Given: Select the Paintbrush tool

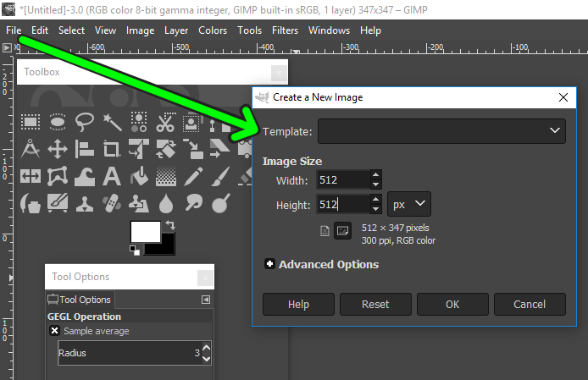Looking at the screenshot, I should (220, 176).
